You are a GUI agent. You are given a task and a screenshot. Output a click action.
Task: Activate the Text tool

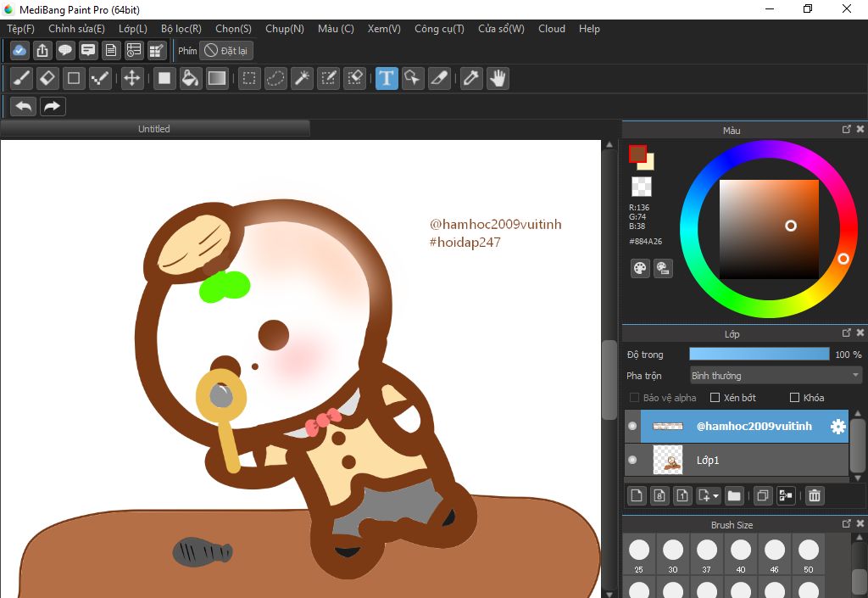387,78
